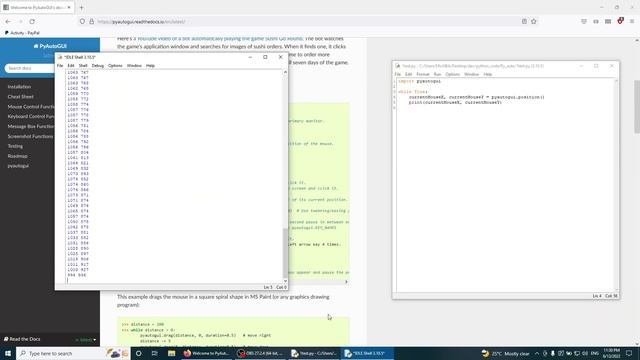The image size is (640, 360).
Task: Open Help menu in Test.py editor window
Action: (x=488, y=74)
